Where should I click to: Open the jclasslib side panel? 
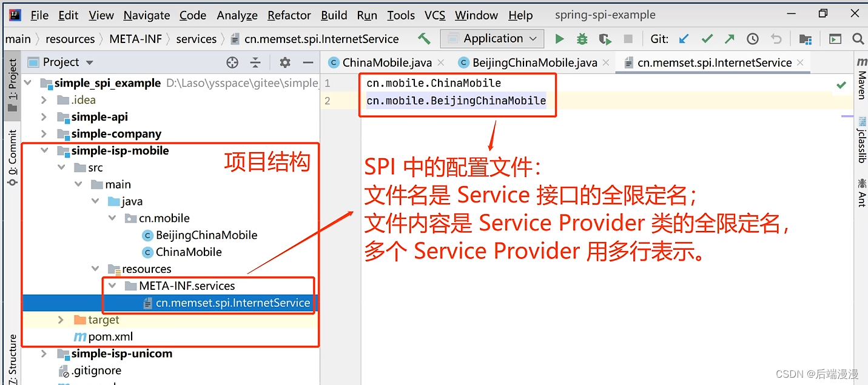tap(861, 141)
